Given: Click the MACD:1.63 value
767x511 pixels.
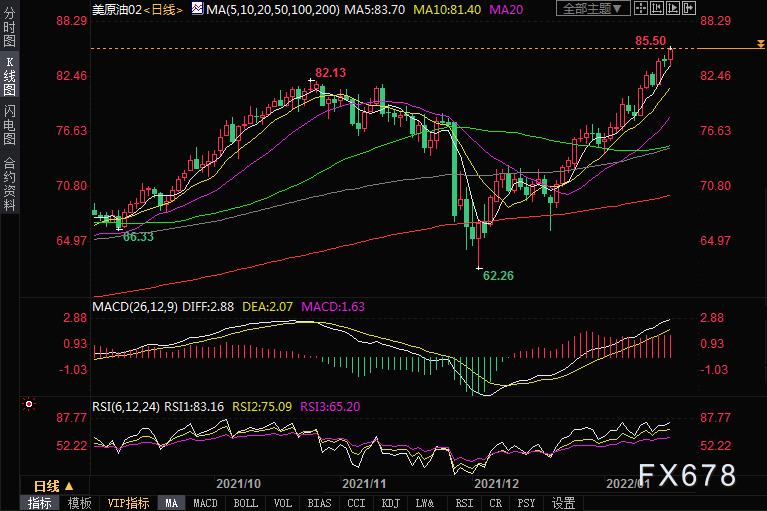Looking at the screenshot, I should [333, 307].
